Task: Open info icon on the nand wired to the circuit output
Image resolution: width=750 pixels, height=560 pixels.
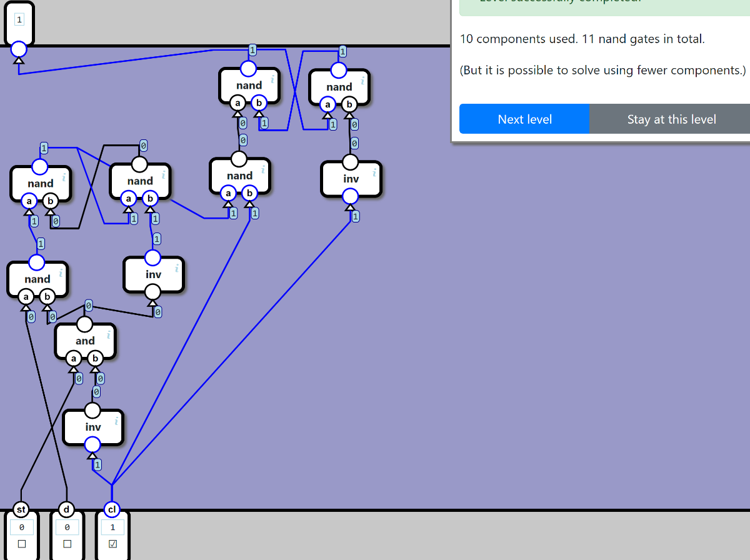Action: tap(272, 79)
